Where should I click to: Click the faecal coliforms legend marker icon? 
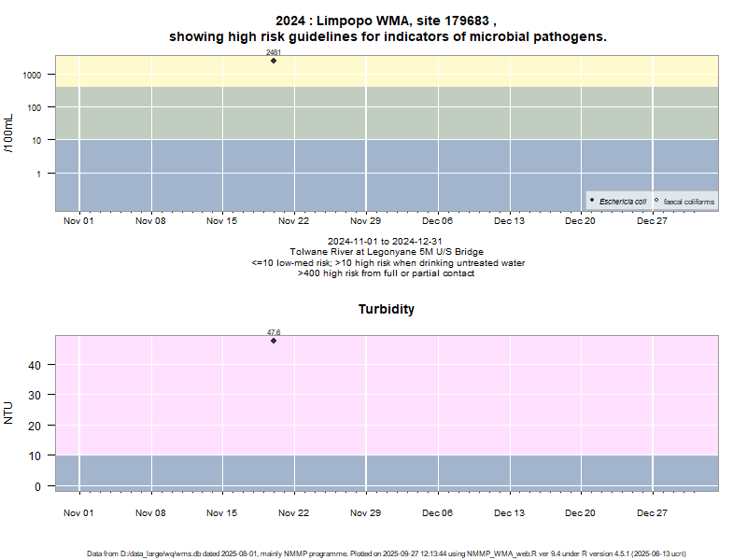coord(657,201)
